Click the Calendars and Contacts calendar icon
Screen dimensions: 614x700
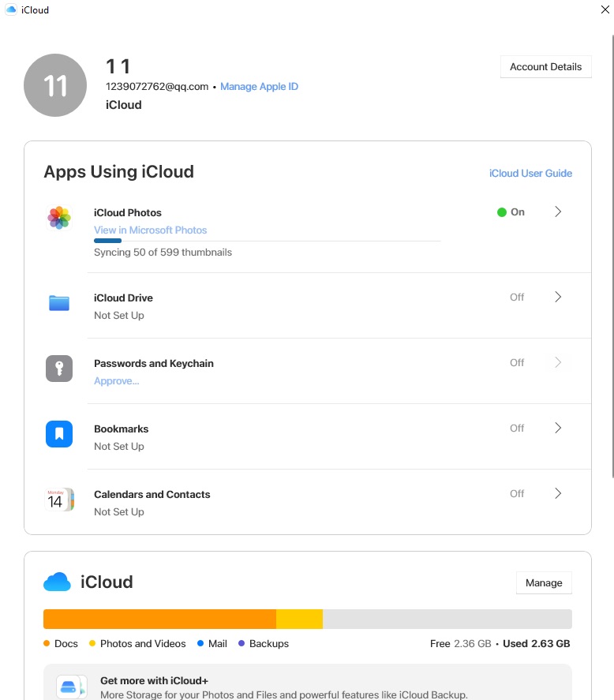pyautogui.click(x=59, y=500)
